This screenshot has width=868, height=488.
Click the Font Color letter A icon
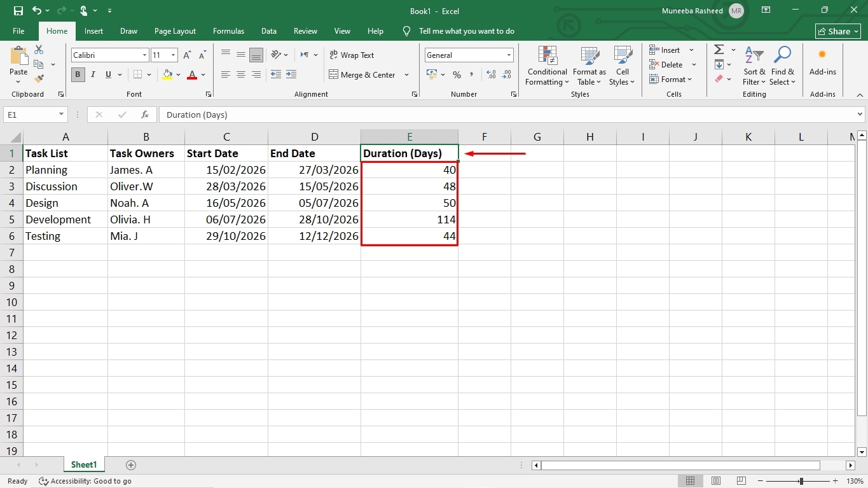pos(193,74)
